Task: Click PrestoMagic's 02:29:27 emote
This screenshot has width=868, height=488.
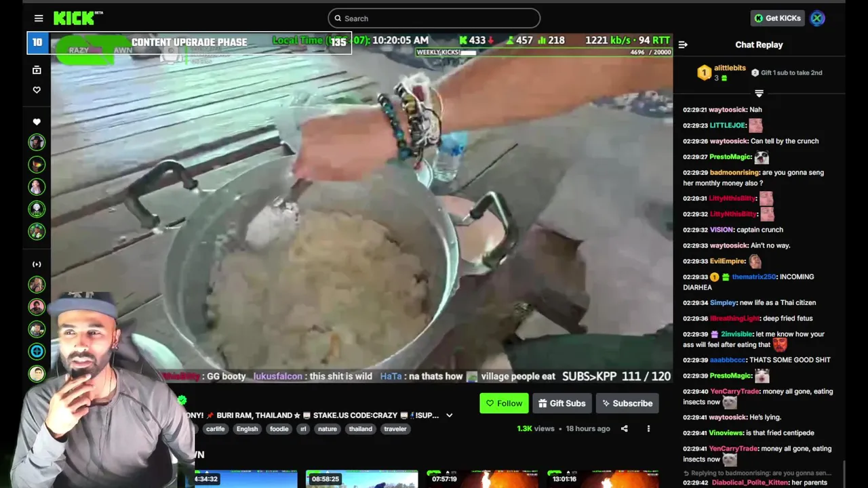Action: pos(762,157)
